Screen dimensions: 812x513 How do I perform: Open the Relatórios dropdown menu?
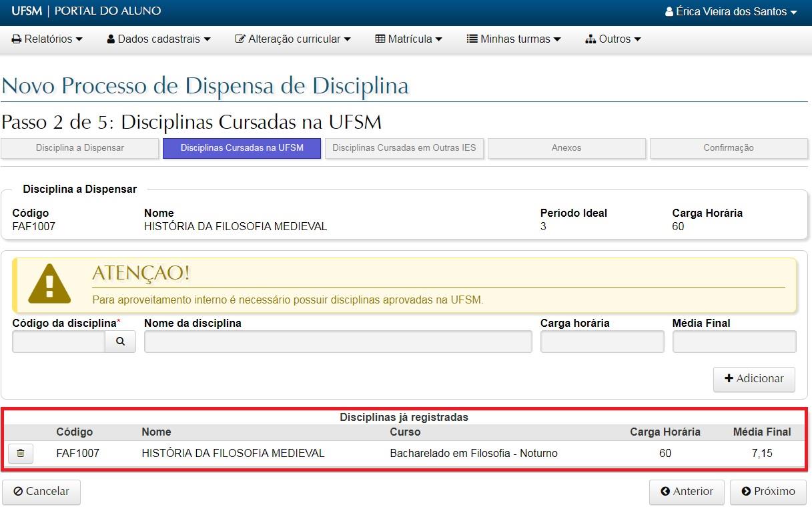47,39
